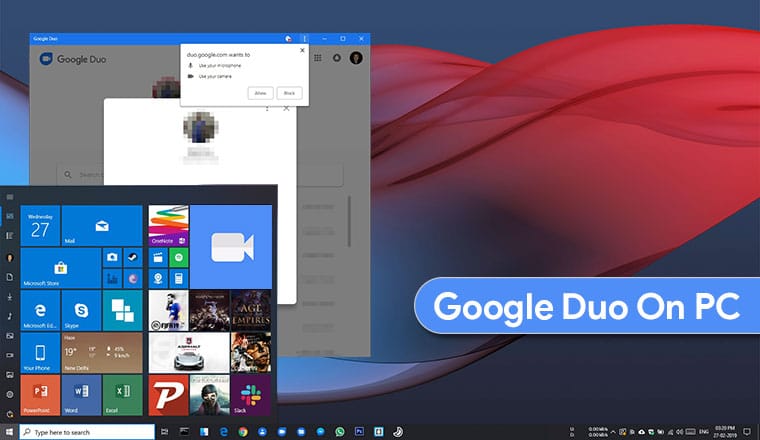Open the FIFA 19 game tile
Viewport: 760px width, 440px height.
tap(169, 310)
